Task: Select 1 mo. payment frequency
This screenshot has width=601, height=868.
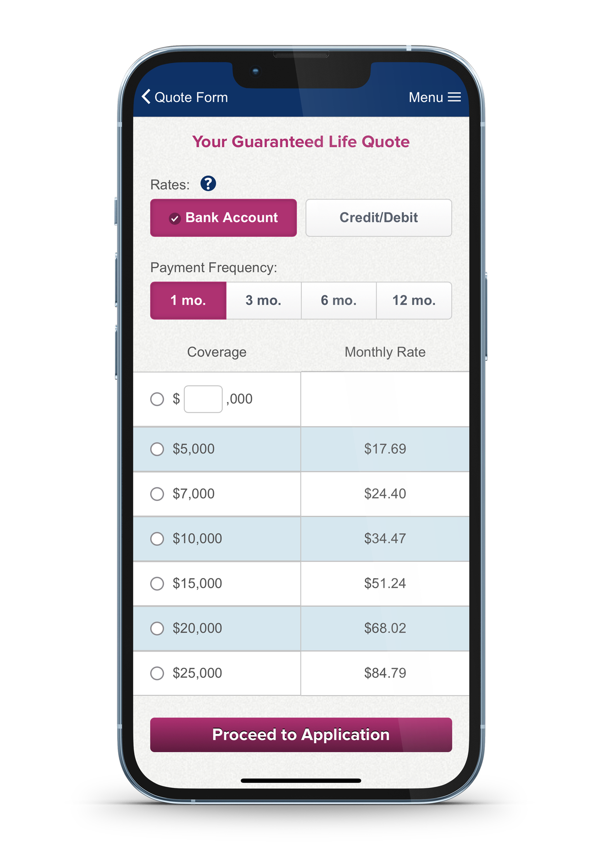Action: point(188,300)
